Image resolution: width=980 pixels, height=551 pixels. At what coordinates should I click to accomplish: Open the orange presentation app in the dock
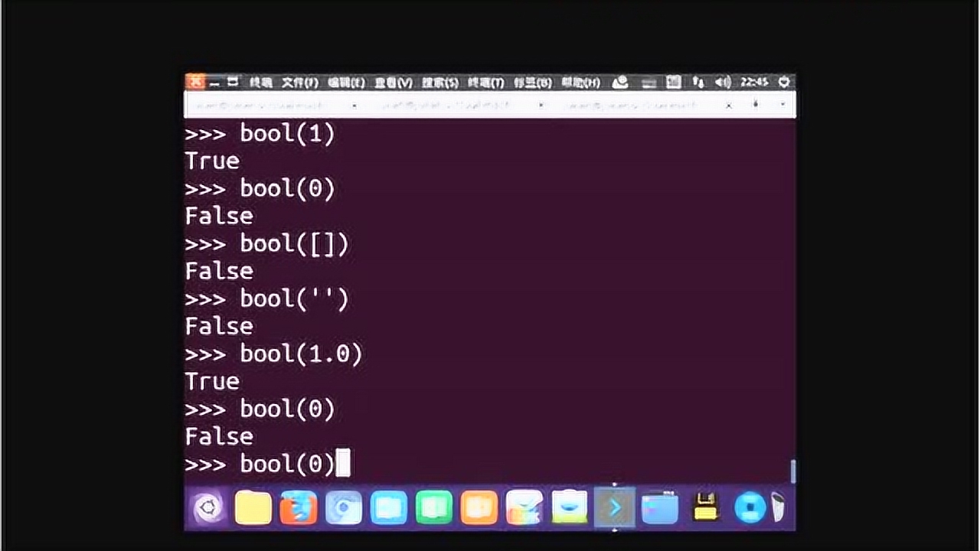point(479,508)
